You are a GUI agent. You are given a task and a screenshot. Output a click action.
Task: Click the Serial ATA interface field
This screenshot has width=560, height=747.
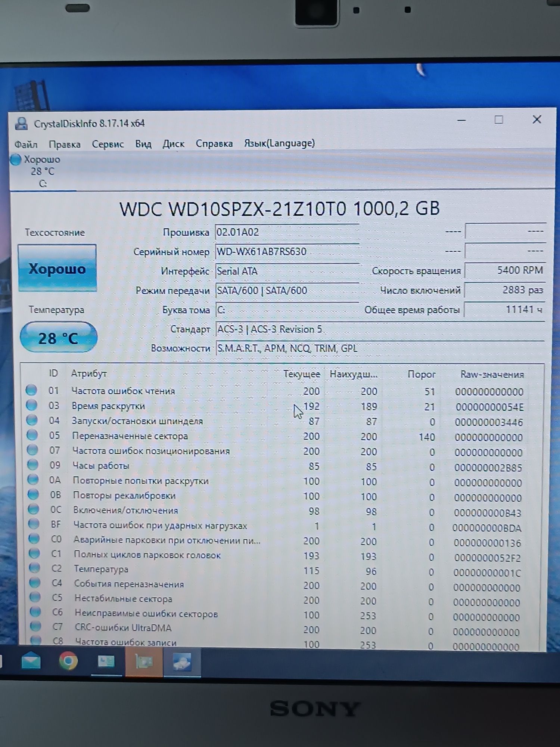click(x=287, y=271)
